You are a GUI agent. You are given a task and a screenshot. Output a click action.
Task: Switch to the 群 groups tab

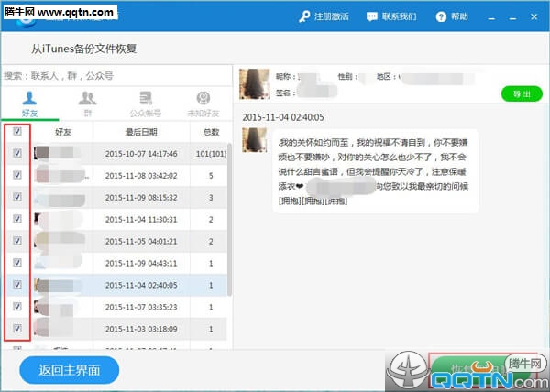(87, 104)
